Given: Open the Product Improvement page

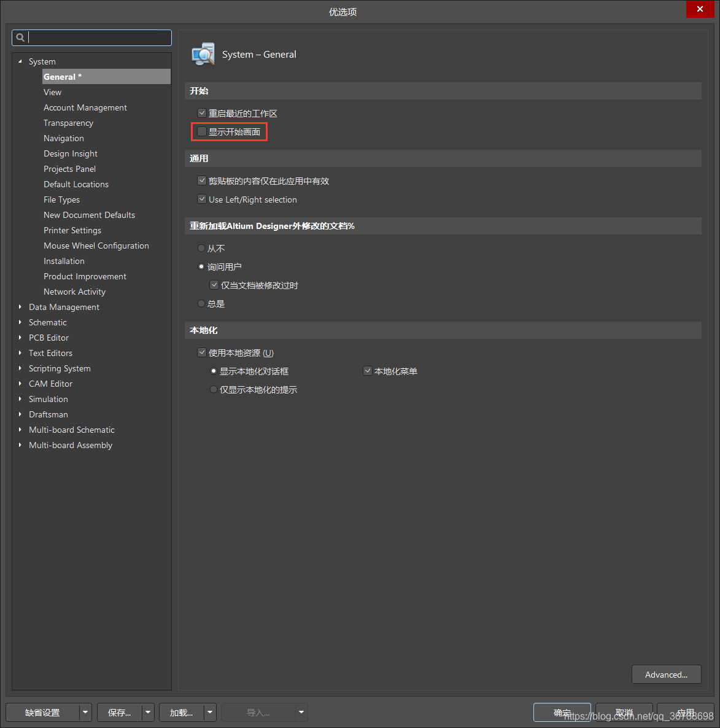Looking at the screenshot, I should click(x=85, y=276).
